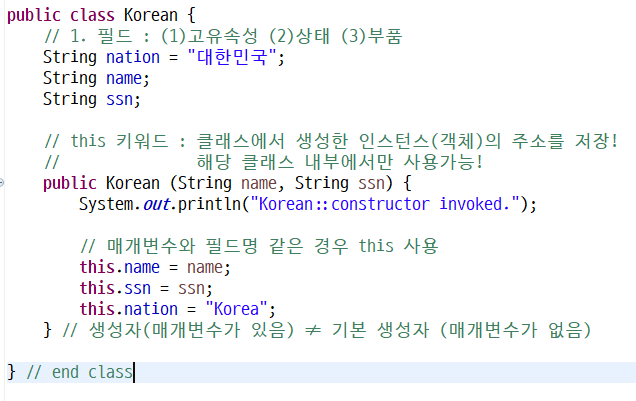Click the comment line starting '// this 키워드'
The width and height of the screenshot is (636, 401).
[x=331, y=141]
